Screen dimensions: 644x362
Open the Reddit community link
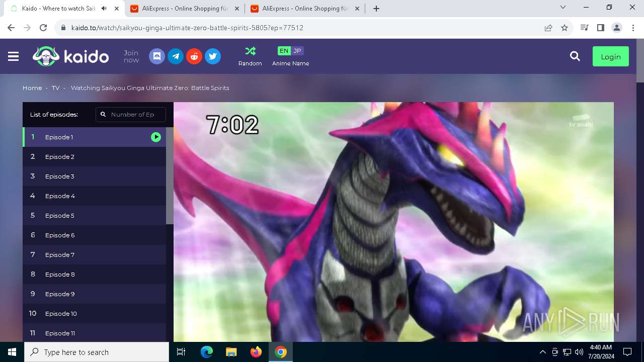point(194,56)
